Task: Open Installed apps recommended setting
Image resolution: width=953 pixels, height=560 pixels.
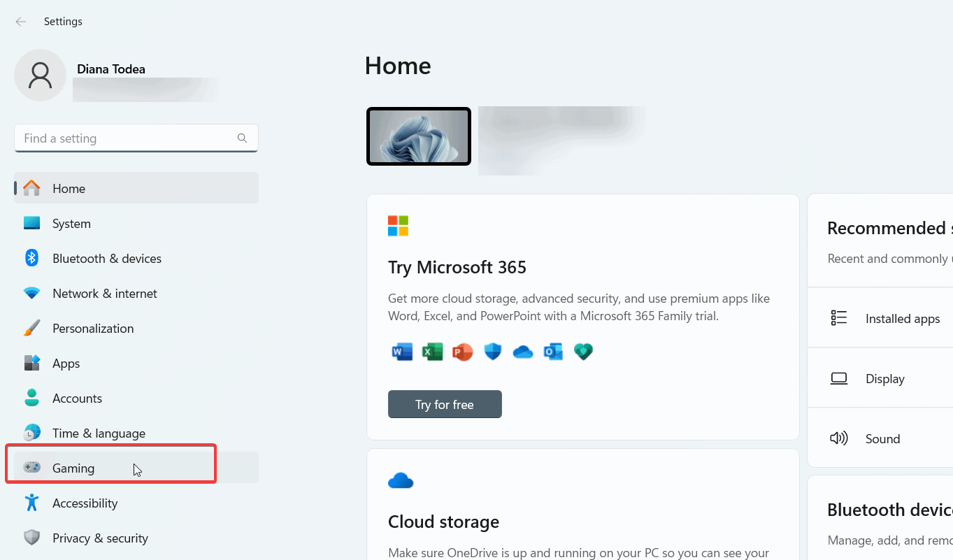Action: coord(902,319)
